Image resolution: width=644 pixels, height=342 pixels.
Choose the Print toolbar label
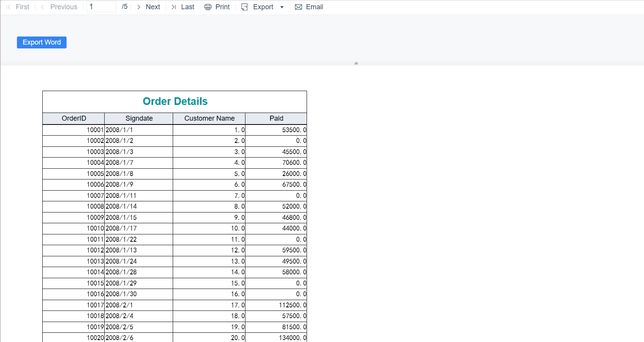coord(222,7)
